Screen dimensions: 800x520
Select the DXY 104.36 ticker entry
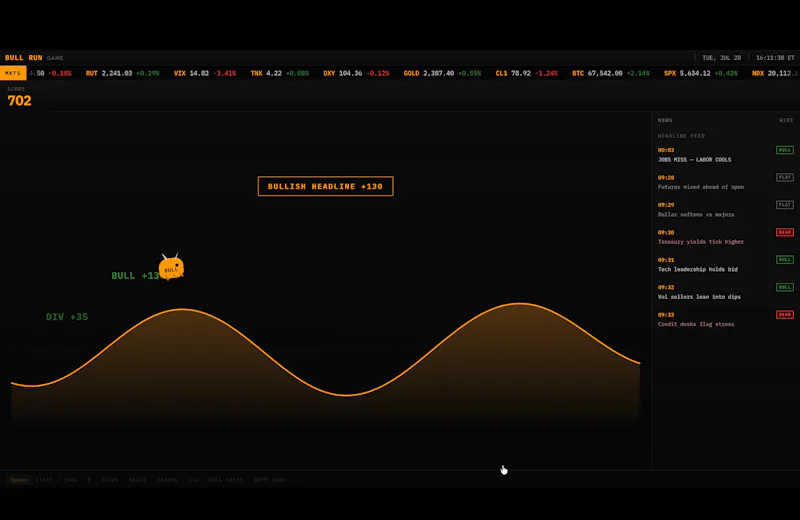356,73
